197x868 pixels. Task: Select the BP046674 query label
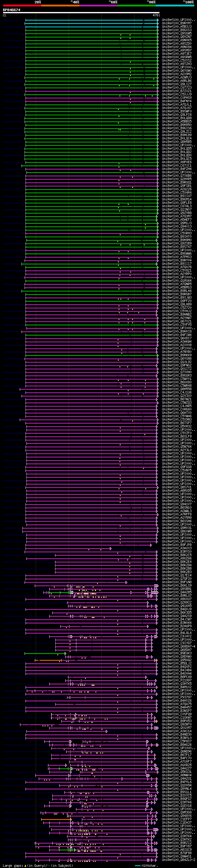[x=11, y=10]
